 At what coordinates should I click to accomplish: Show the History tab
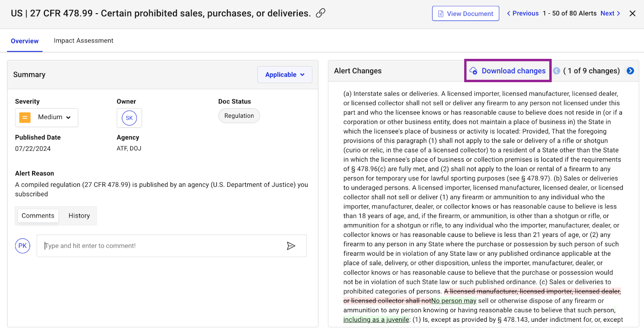(x=79, y=216)
